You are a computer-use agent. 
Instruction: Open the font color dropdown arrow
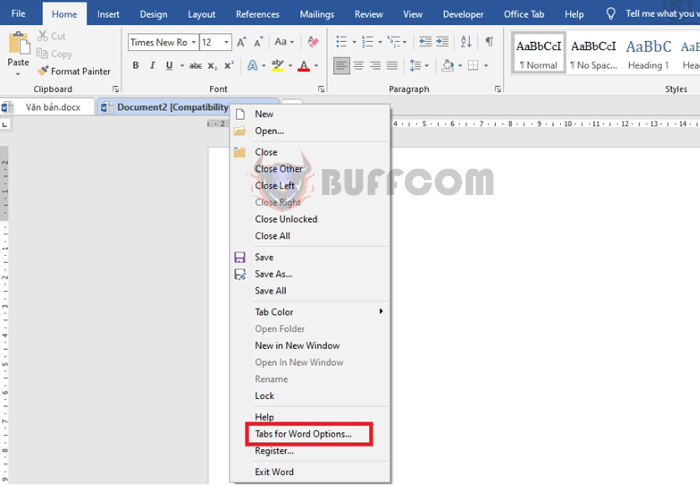coord(316,66)
